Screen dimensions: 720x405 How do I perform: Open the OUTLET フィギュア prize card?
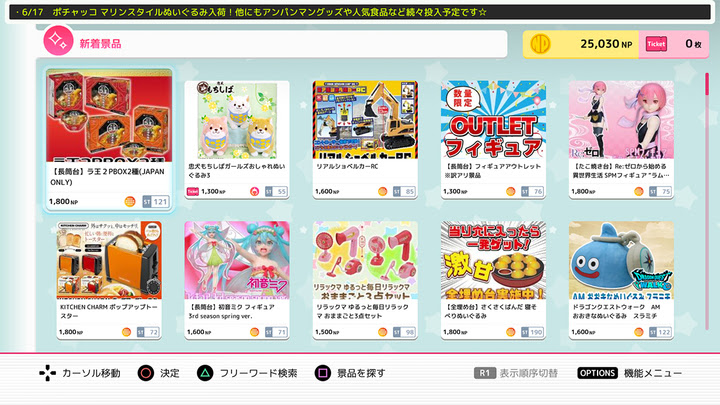[493, 140]
